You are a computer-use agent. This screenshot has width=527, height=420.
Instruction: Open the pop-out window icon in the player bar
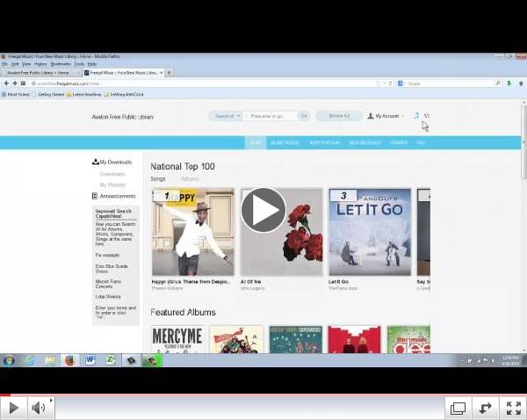pyautogui.click(x=458, y=409)
